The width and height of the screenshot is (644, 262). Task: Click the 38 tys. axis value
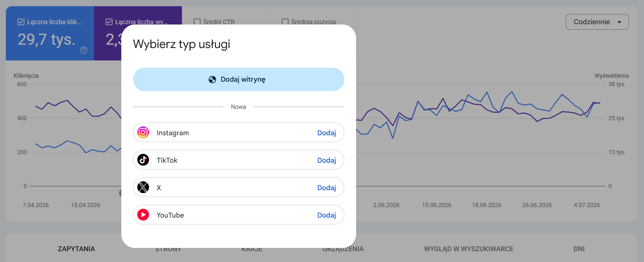click(x=617, y=84)
